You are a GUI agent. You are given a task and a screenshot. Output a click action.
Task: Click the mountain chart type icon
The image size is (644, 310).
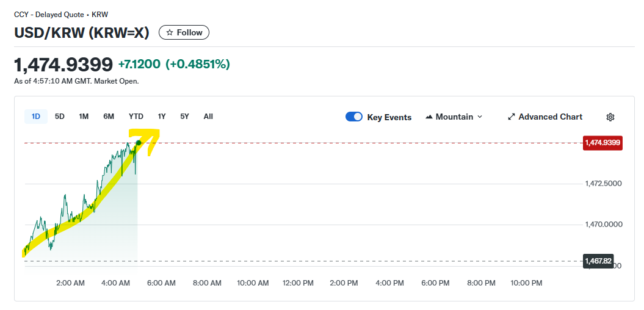click(429, 117)
